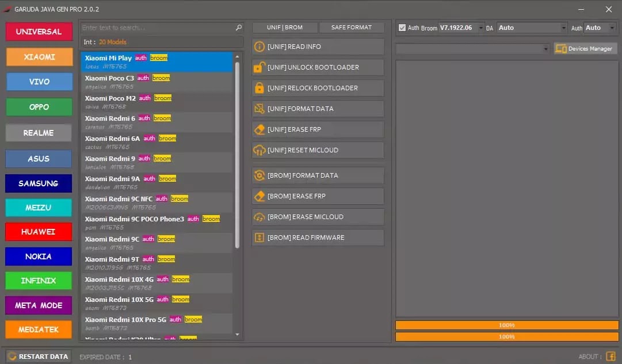Select the INFINIX brand category
Image resolution: width=622 pixels, height=364 pixels.
click(x=39, y=281)
